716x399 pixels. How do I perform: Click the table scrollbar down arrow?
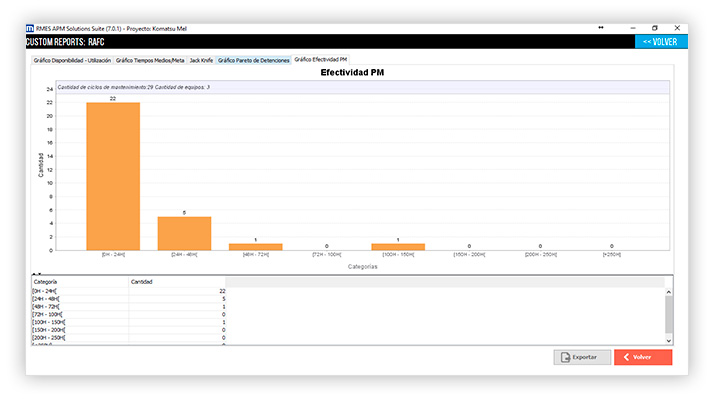[x=669, y=341]
